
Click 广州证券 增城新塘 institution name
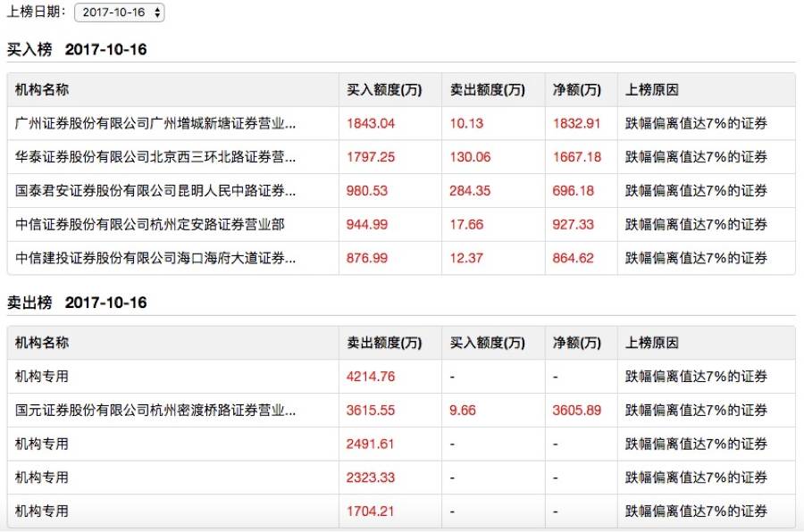[155, 123]
